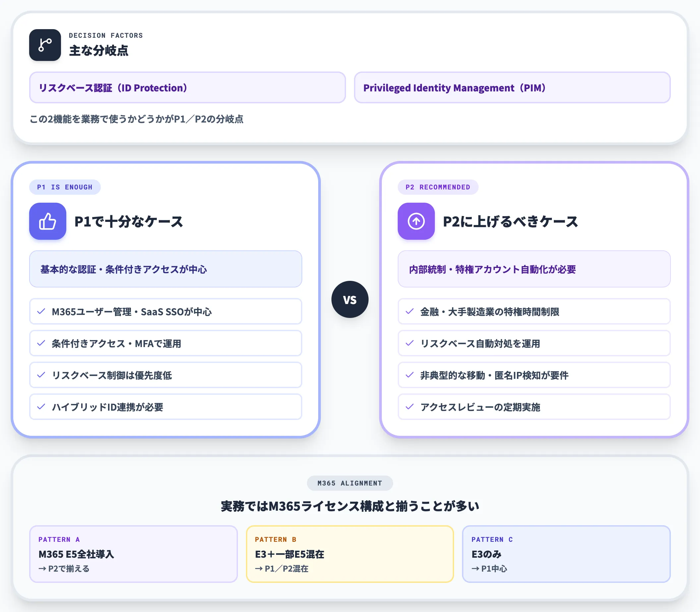This screenshot has height=612, width=700.
Task: Select the Privileged Identity Management（PIM）box
Action: (512, 87)
